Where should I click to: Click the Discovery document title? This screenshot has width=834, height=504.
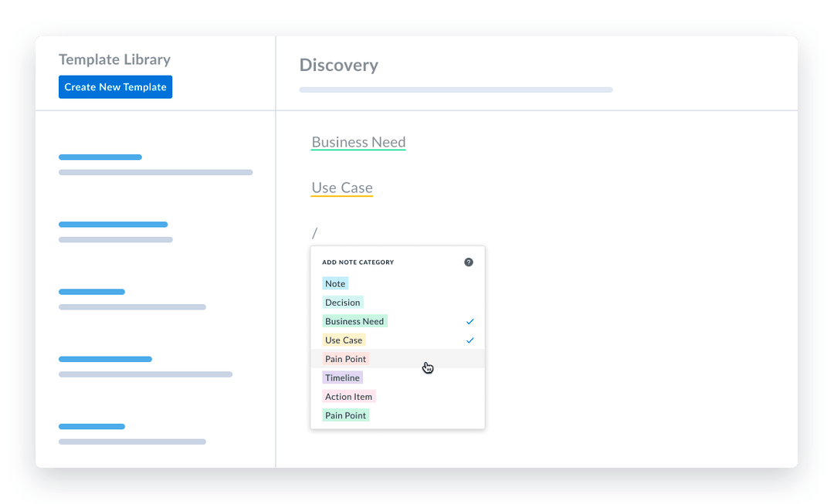338,65
